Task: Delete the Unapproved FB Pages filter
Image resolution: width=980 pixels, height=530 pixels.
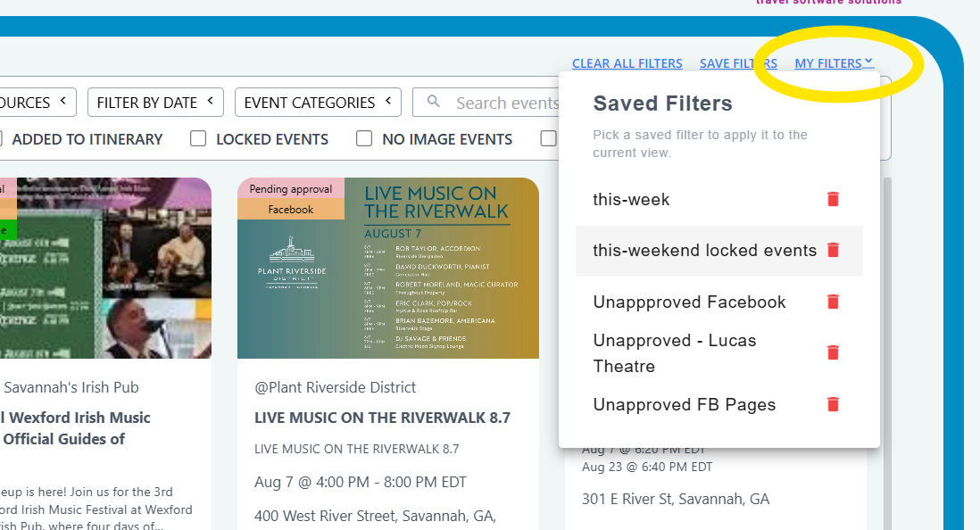Action: 833,404
